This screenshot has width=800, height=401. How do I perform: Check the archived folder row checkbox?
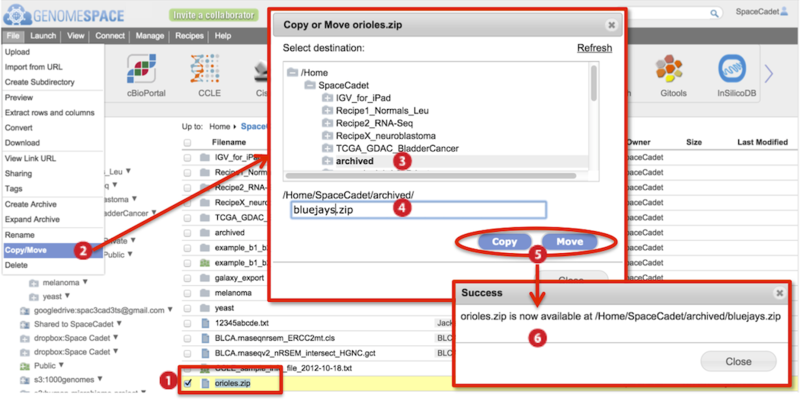(x=187, y=233)
